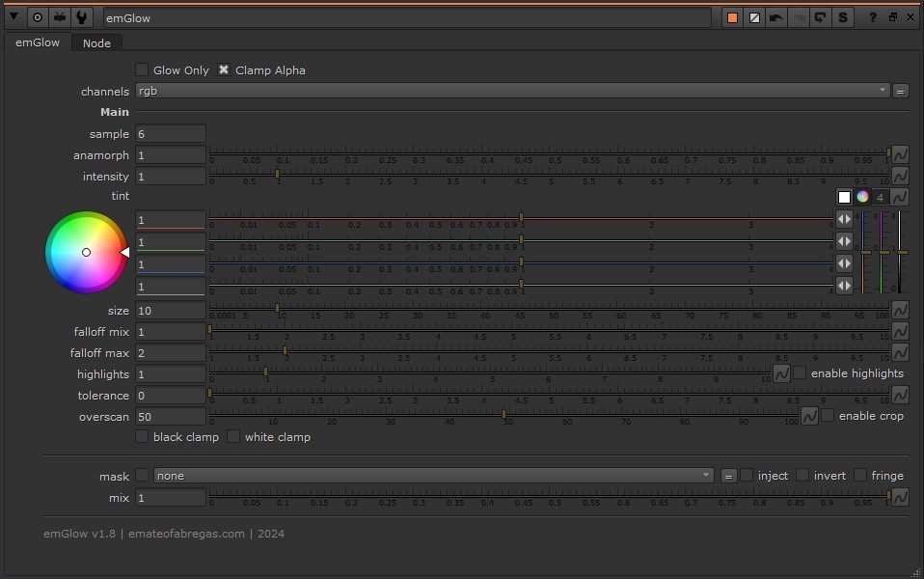Click the target circle icon in header

tap(38, 17)
